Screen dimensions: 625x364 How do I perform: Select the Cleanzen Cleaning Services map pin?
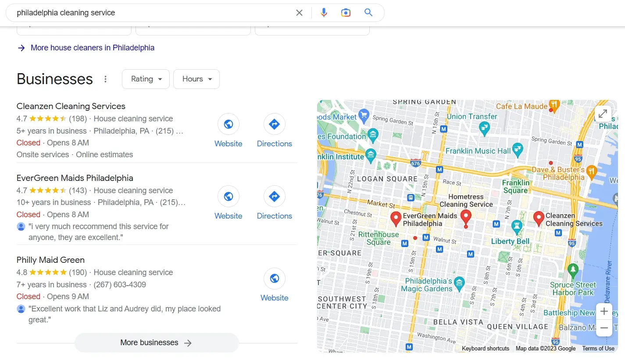tap(539, 219)
